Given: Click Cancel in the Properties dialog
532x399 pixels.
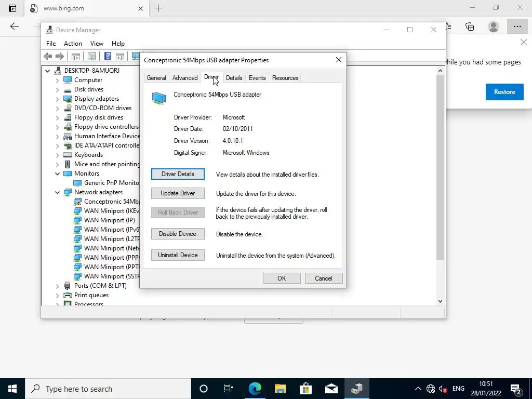Looking at the screenshot, I should (324, 278).
